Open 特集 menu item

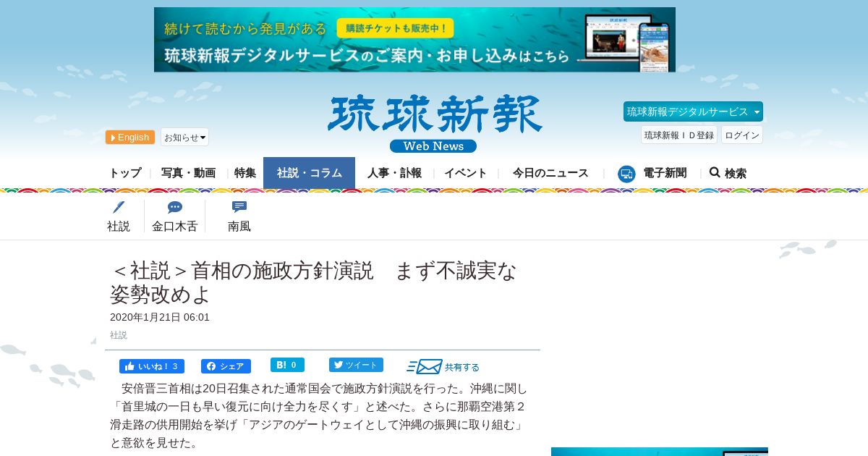point(245,173)
